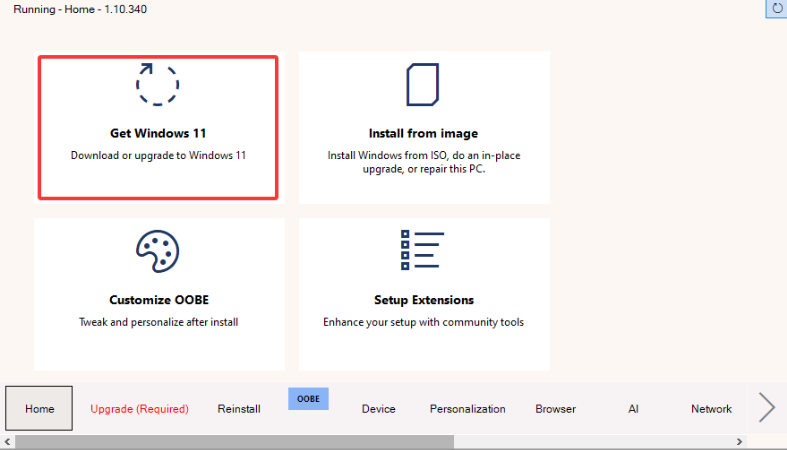Click the horizontal scrollbar thumb
Viewport: 787px width, 450px height.
pyautogui.click(x=234, y=442)
